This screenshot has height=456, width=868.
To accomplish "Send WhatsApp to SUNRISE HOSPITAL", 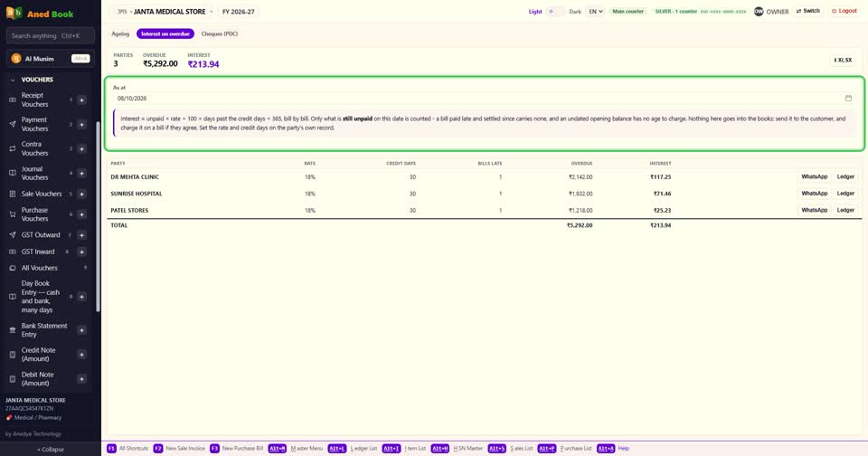I will (x=815, y=194).
